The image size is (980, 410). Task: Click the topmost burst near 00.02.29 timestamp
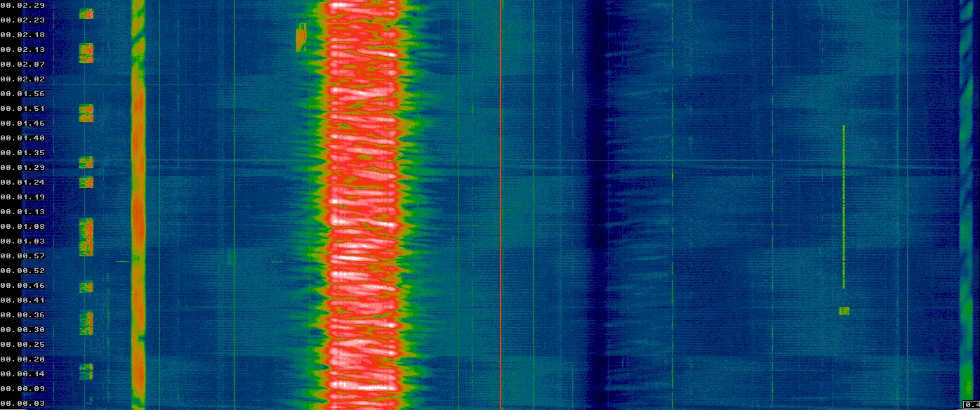[x=86, y=14]
